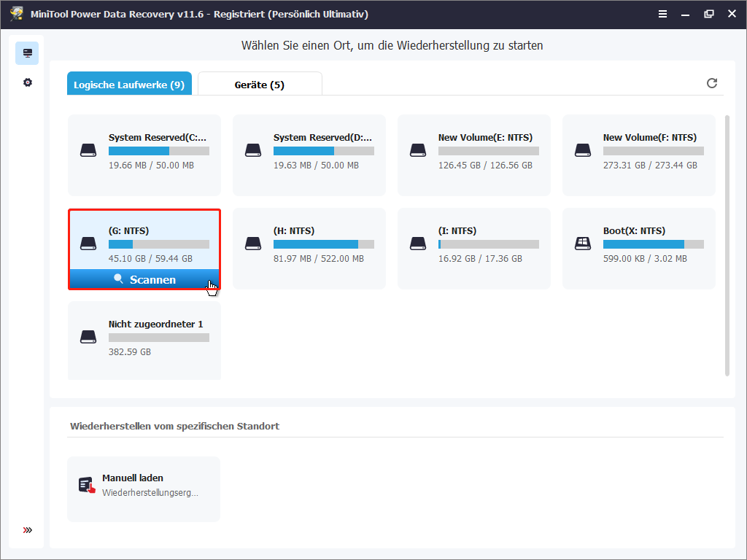Select the System Reserved(C:) drive icon

88,150
